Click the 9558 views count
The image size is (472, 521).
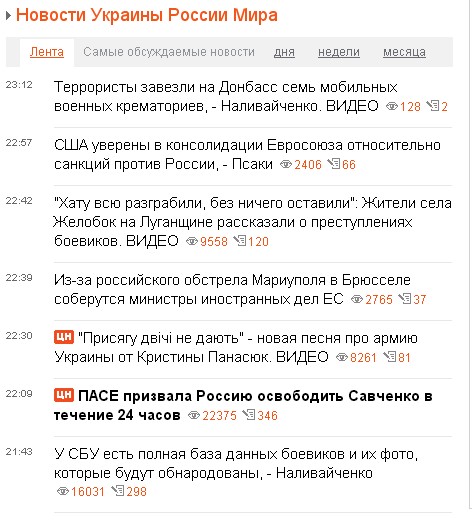(214, 242)
